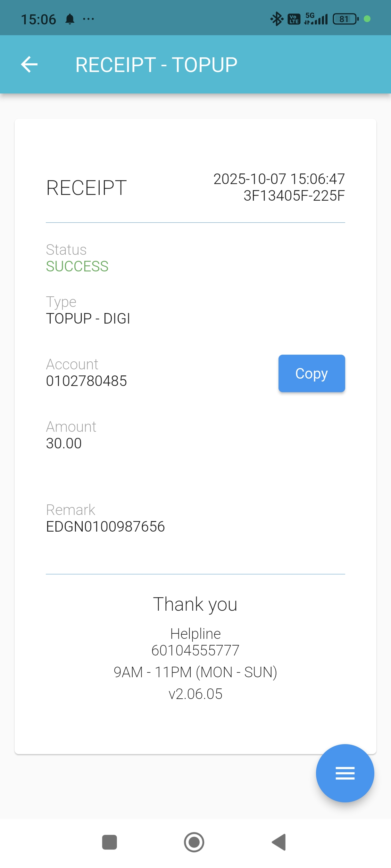Tap the remark EDGN0100987656 text
The height and width of the screenshot is (868, 391).
coord(105,526)
